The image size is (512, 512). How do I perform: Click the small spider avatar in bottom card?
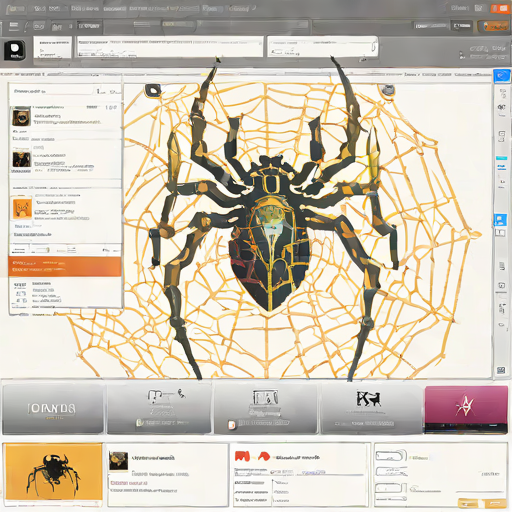[x=118, y=461]
